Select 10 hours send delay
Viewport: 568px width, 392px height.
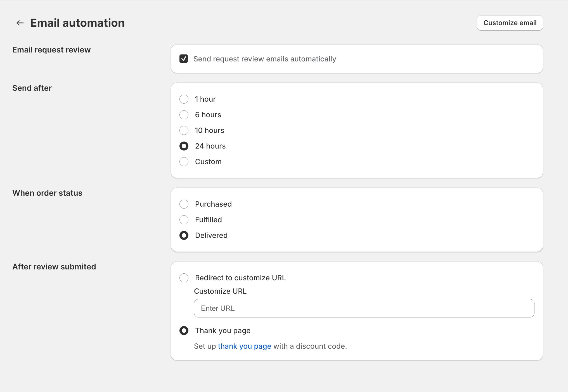pyautogui.click(x=184, y=130)
